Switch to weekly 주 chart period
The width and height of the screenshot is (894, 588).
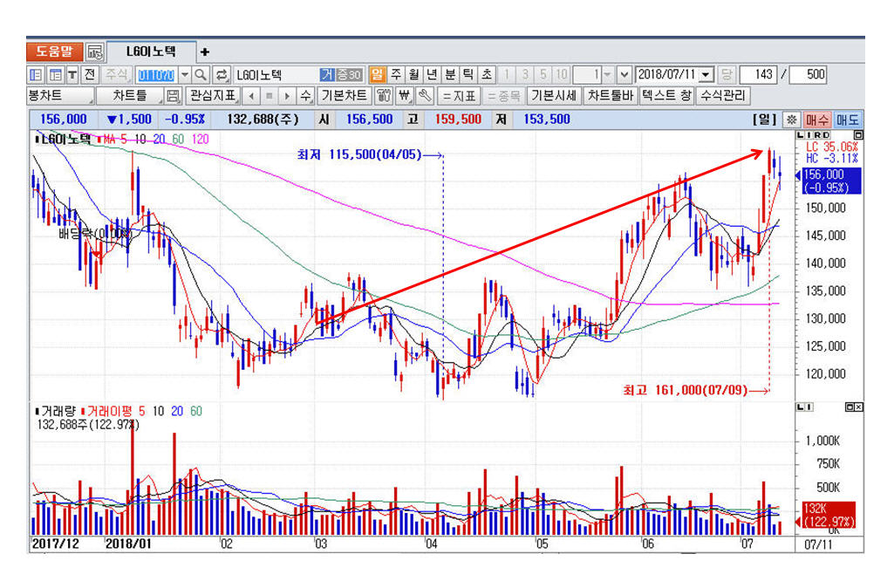pos(396,75)
